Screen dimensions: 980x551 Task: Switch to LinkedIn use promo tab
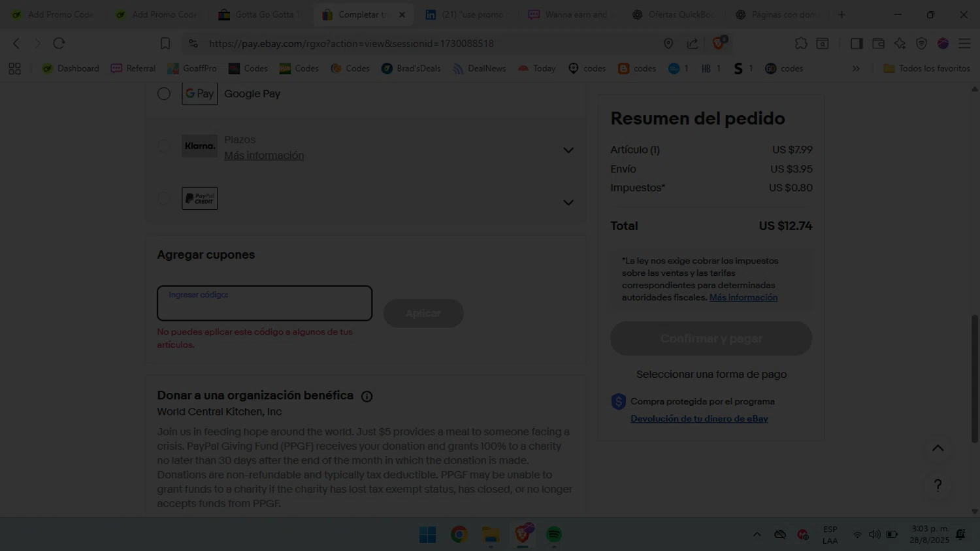click(466, 14)
